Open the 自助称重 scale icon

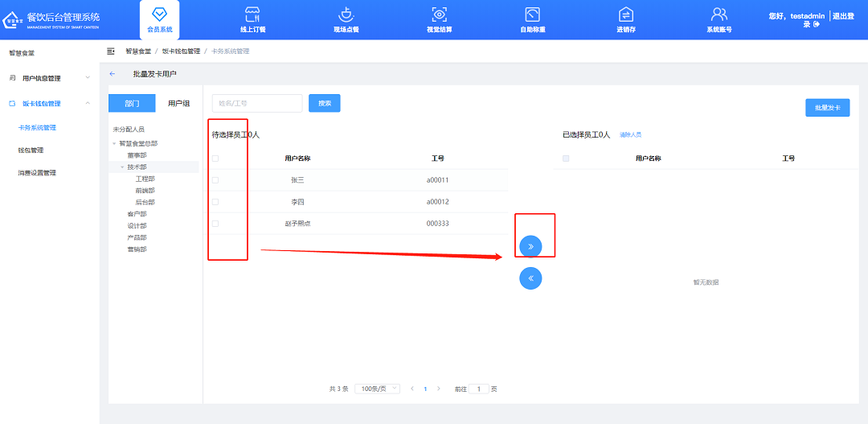[532, 14]
